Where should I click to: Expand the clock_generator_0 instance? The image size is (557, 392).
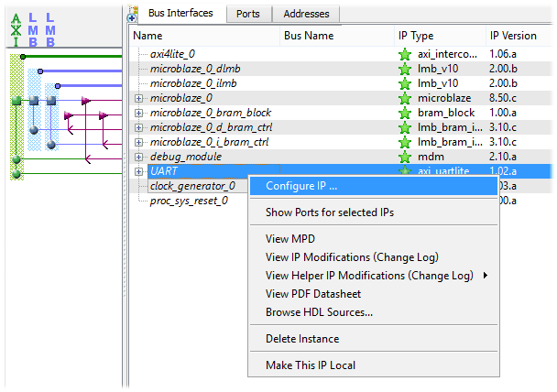(139, 186)
